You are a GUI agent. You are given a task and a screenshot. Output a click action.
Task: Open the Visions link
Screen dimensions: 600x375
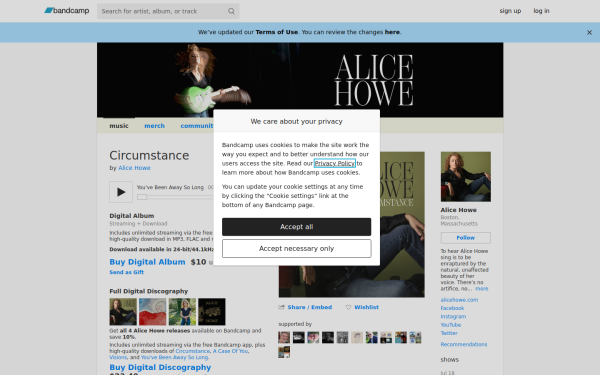pyautogui.click(x=118, y=357)
